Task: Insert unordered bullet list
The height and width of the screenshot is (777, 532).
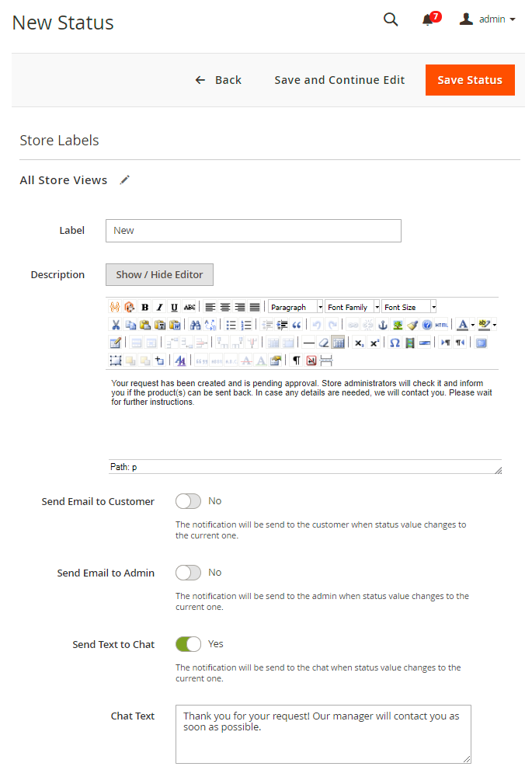Action: [x=231, y=325]
